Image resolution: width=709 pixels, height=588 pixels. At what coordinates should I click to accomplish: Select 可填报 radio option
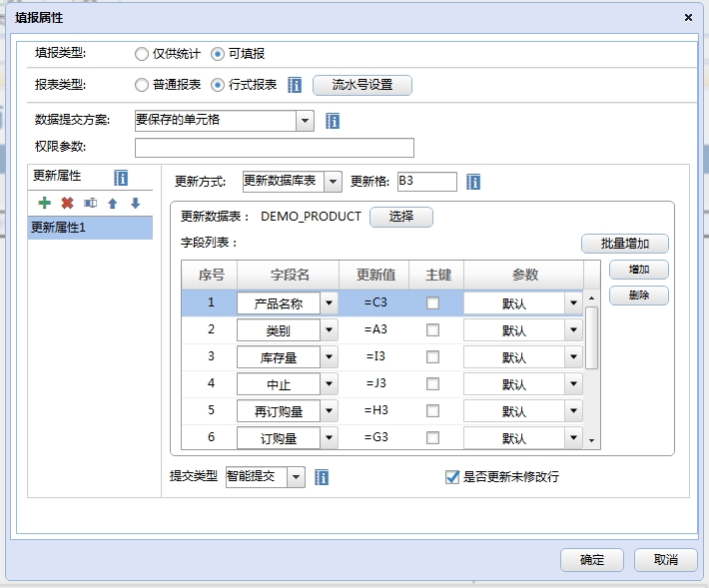pos(218,54)
